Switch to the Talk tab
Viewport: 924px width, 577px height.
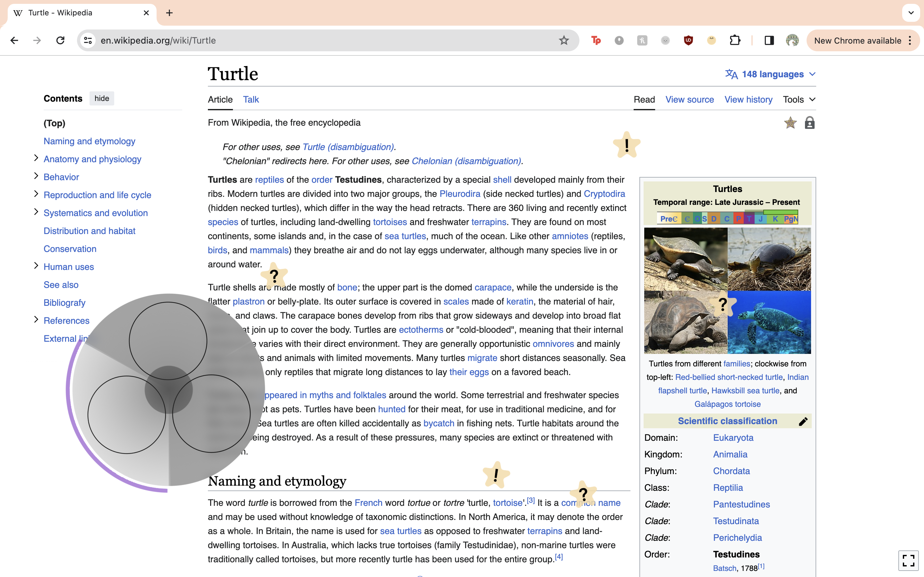(x=251, y=100)
